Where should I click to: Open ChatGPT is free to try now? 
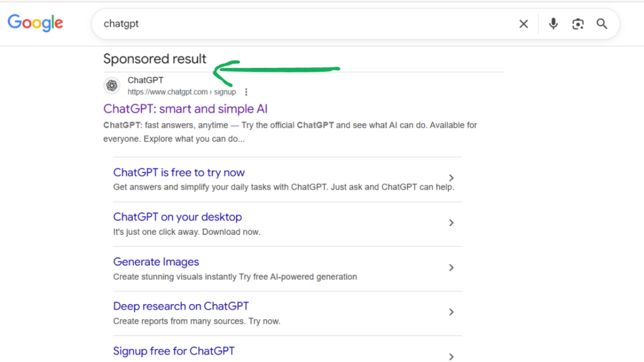click(x=179, y=172)
